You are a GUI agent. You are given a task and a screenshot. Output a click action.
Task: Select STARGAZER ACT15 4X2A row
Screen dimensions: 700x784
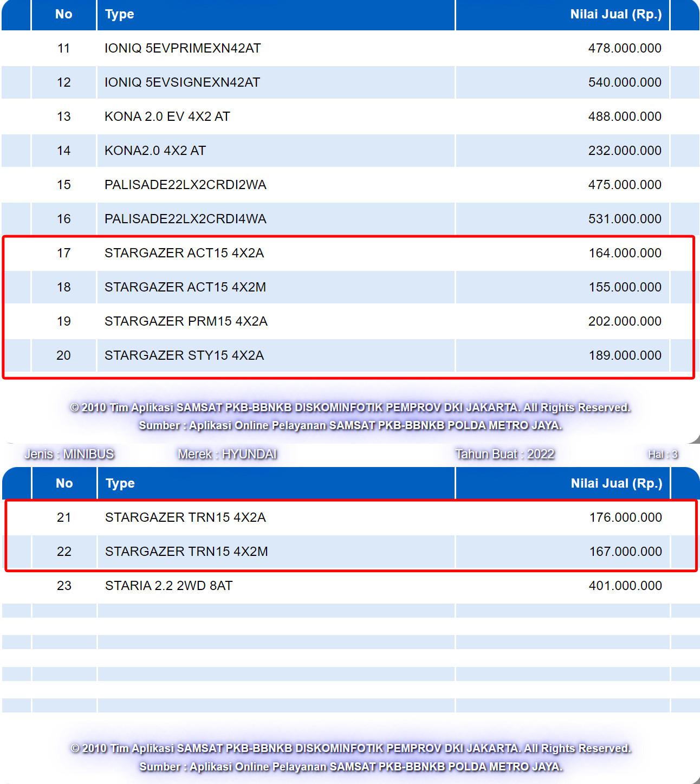point(184,253)
